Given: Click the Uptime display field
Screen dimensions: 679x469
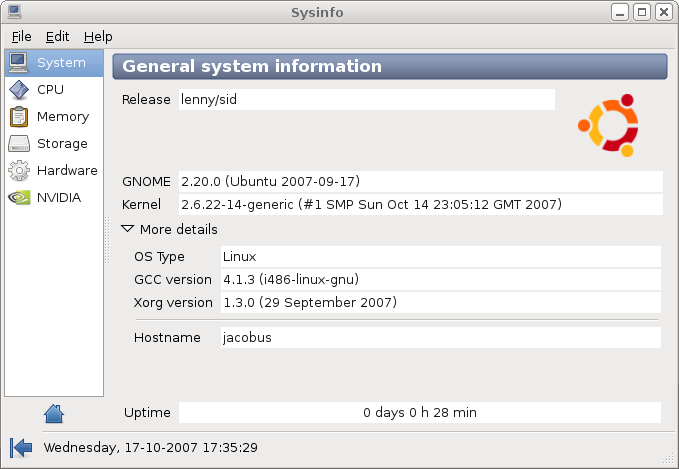Looking at the screenshot, I should coord(420,412).
